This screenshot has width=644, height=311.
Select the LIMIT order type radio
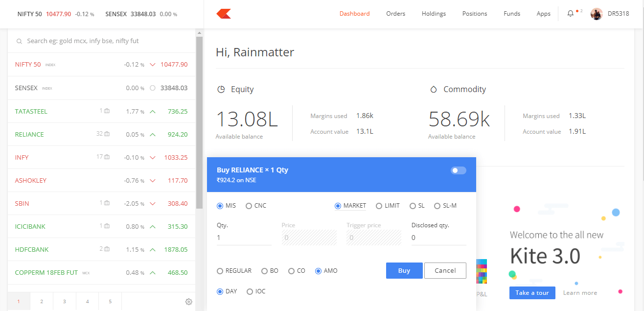pyautogui.click(x=379, y=206)
